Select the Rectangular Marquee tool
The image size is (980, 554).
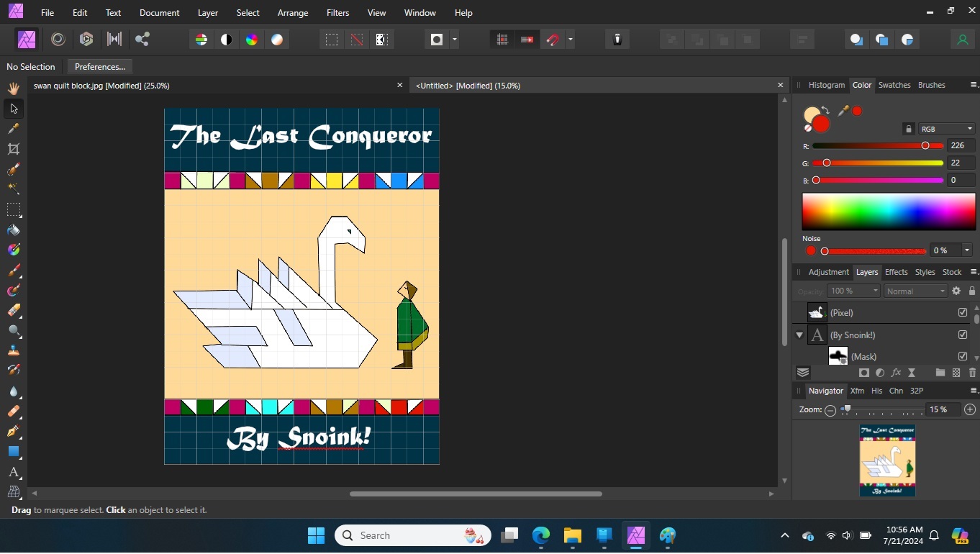click(x=14, y=209)
